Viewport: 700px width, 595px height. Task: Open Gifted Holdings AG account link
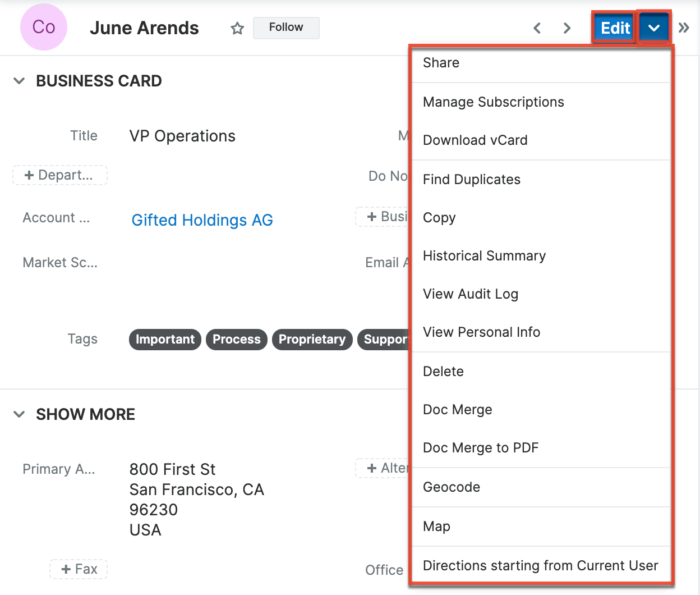coord(202,220)
